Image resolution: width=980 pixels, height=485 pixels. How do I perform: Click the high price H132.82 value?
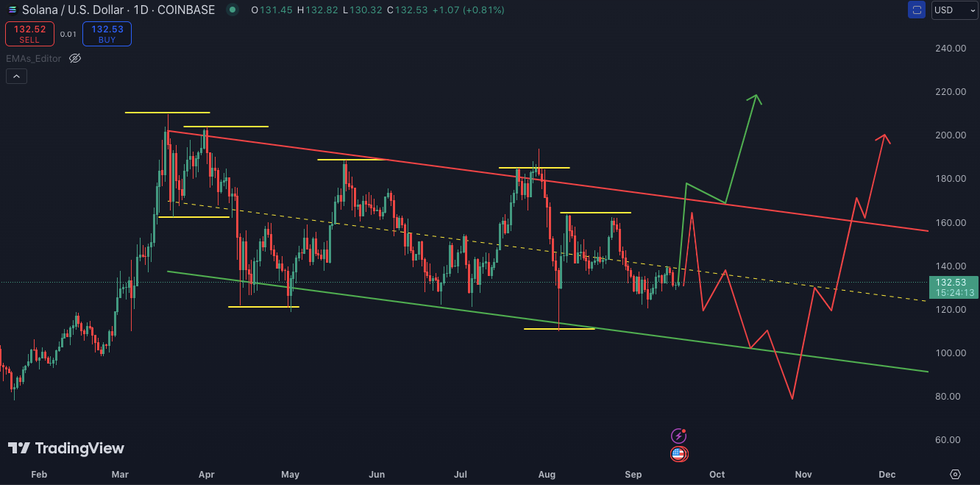pyautogui.click(x=316, y=10)
